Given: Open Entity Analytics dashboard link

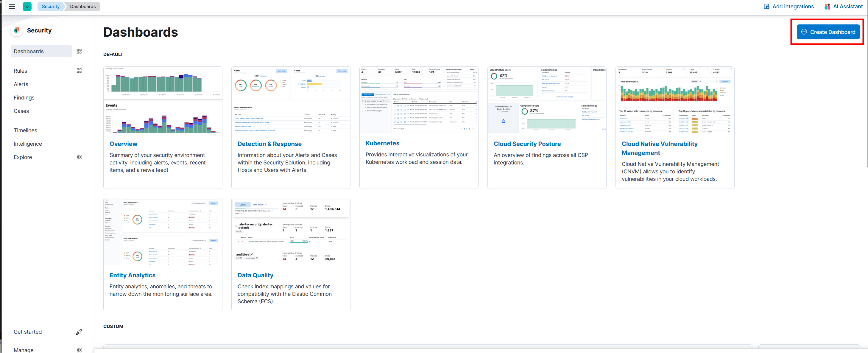Looking at the screenshot, I should click(133, 275).
